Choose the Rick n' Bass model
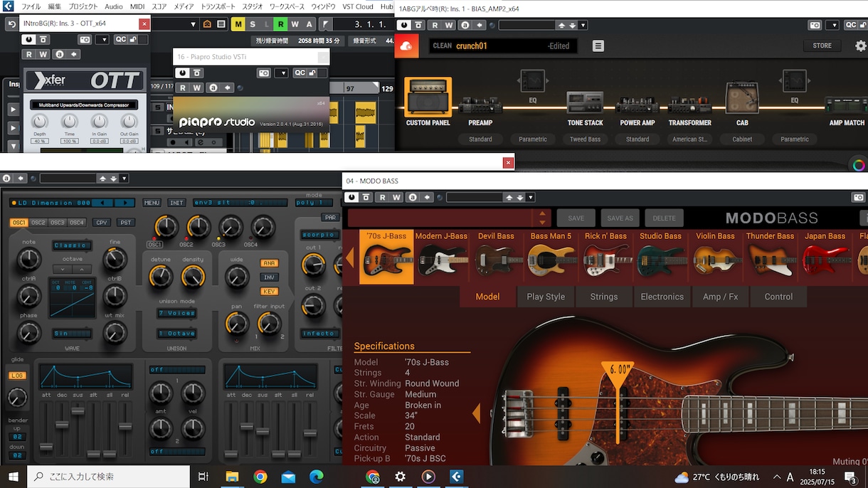This screenshot has height=488, width=868. (x=605, y=257)
